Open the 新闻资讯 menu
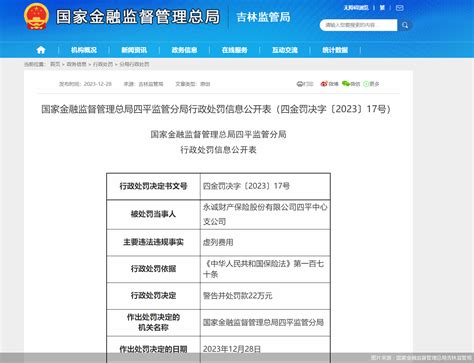The width and height of the screenshot is (474, 363). click(134, 50)
